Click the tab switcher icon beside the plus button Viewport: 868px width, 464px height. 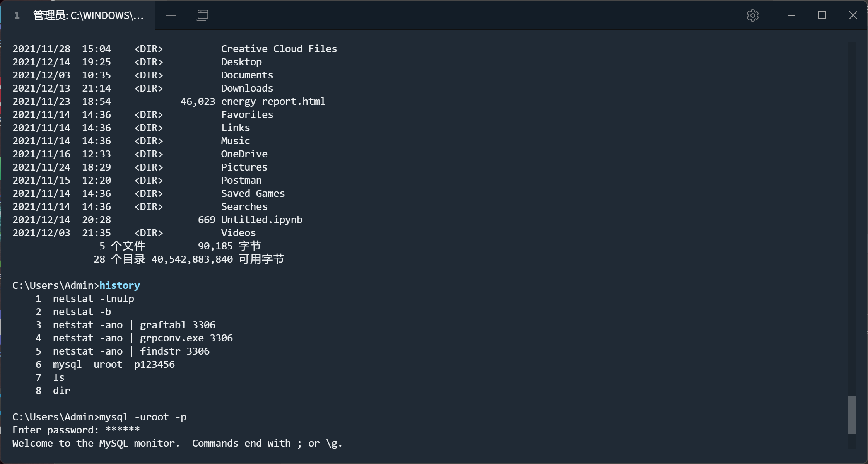pyautogui.click(x=202, y=15)
